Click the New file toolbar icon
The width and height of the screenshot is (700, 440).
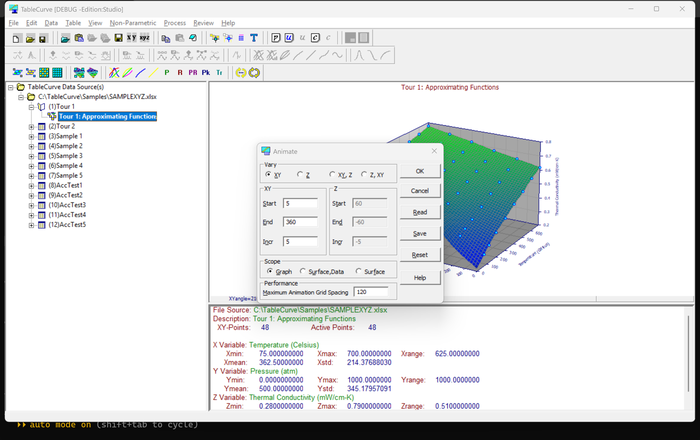coord(17,38)
